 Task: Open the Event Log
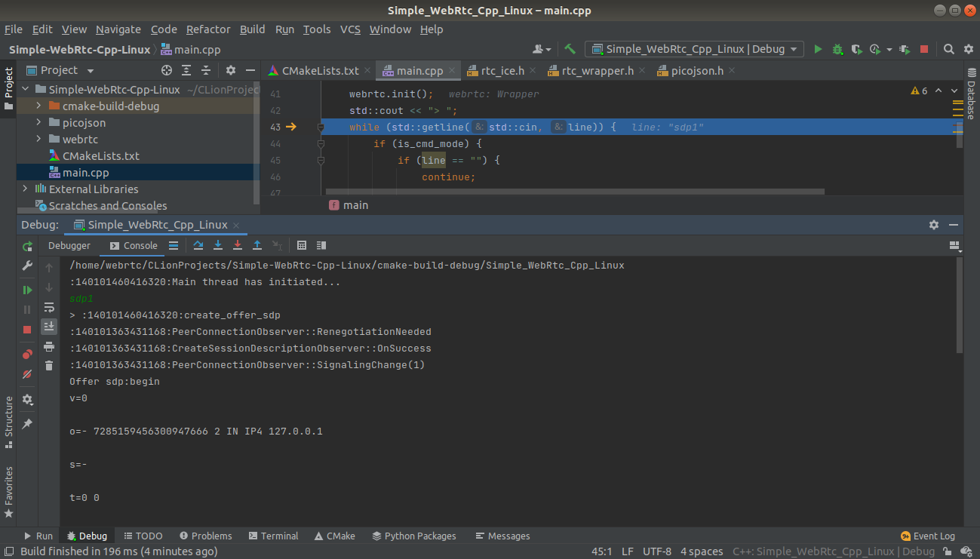tap(928, 536)
